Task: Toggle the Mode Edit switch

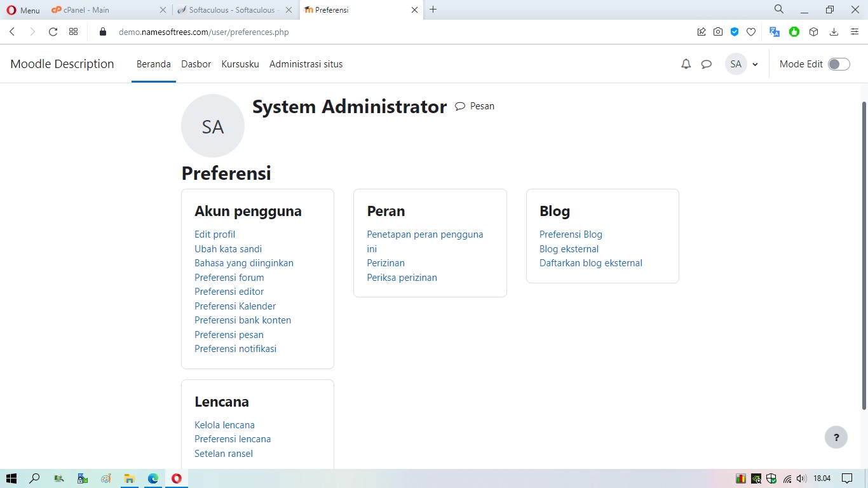Action: (839, 64)
